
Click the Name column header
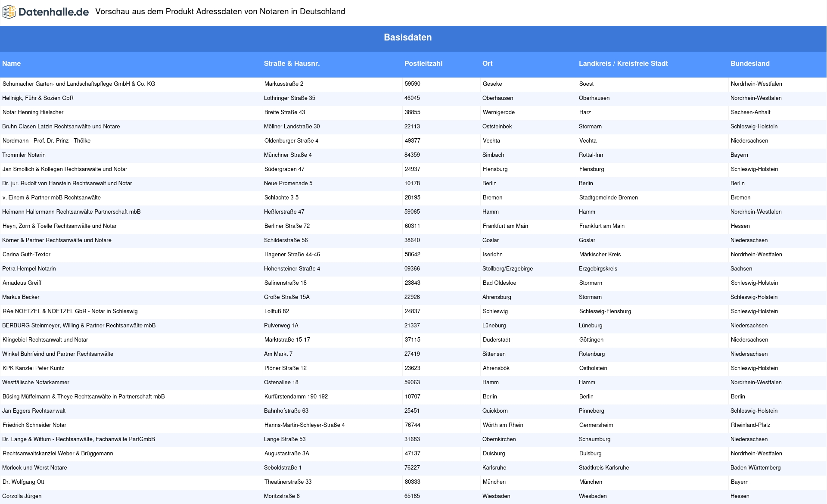12,63
